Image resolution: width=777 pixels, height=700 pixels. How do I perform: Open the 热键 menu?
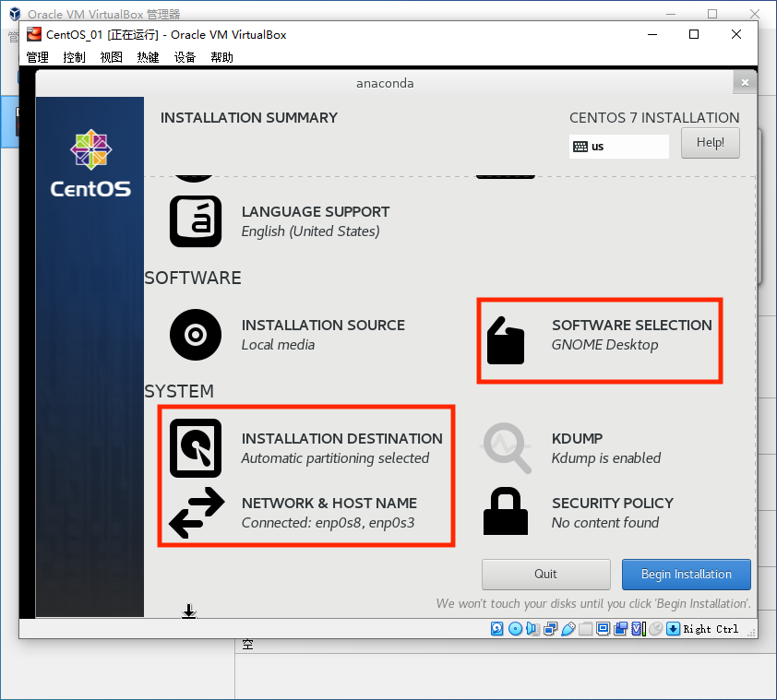point(149,57)
